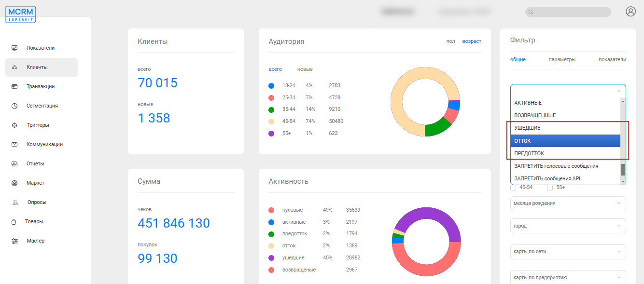644x284 pixels.
Task: Click the purple 55+ legend dot
Action: (271, 134)
